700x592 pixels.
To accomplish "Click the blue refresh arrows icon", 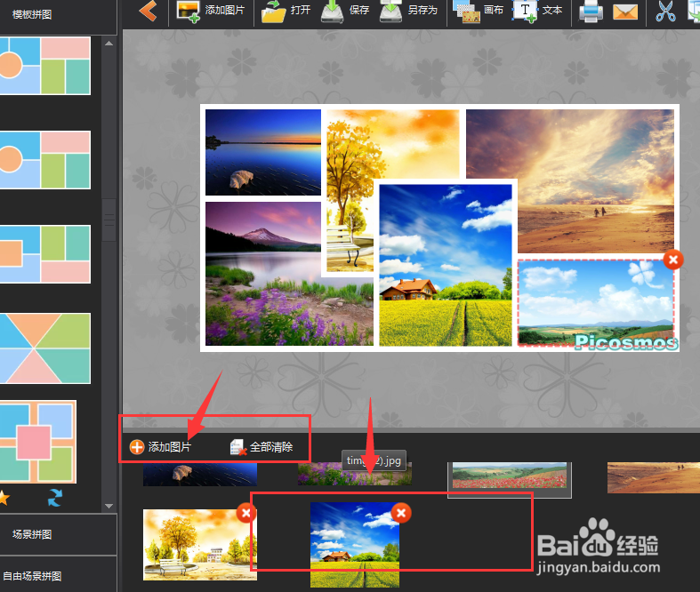I will click(x=55, y=498).
